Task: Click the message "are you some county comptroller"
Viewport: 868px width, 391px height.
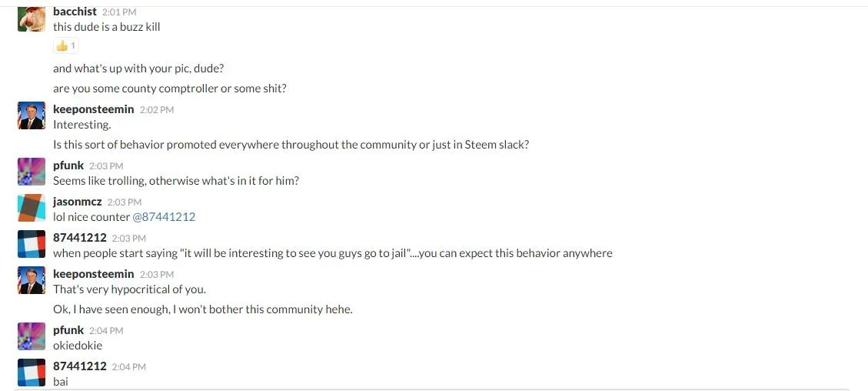Action: click(x=170, y=89)
